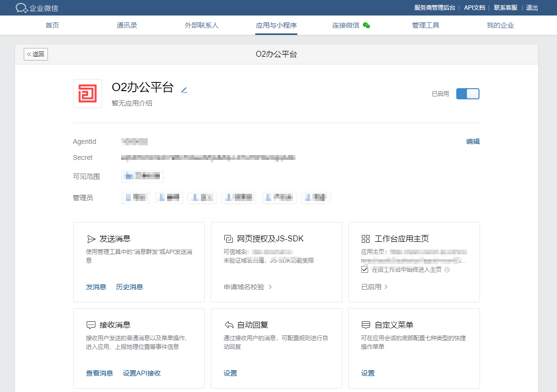Click the pencil icon beside O2办公平台

pos(184,90)
